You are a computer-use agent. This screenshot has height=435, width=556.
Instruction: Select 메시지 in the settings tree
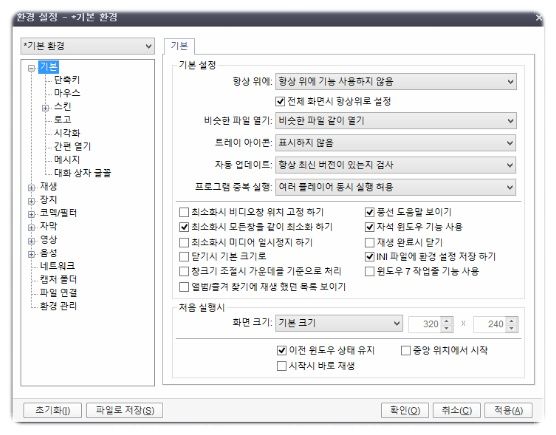[x=67, y=160]
